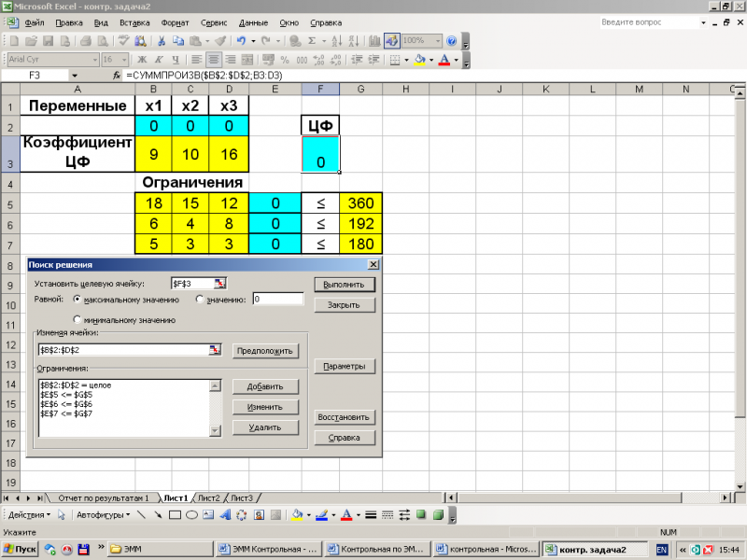The image size is (747, 560).
Task: Switch to the Лист2 sheet tab
Action: click(x=208, y=498)
